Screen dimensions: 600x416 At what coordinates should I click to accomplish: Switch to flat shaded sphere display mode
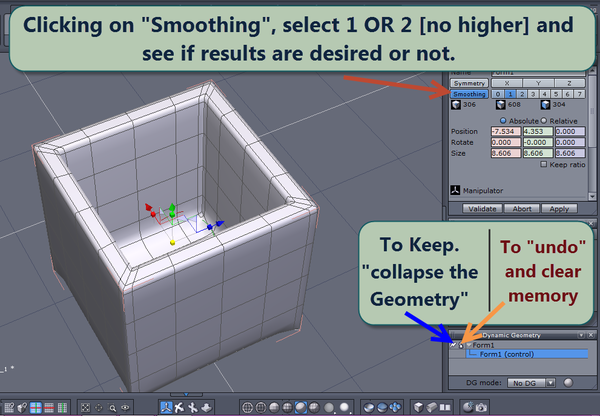click(274, 408)
